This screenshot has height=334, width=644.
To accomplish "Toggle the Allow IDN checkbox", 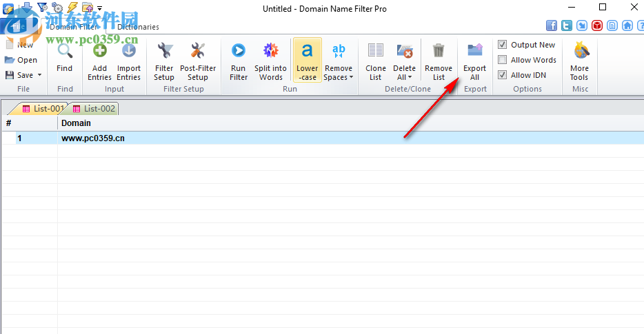I will coord(502,75).
